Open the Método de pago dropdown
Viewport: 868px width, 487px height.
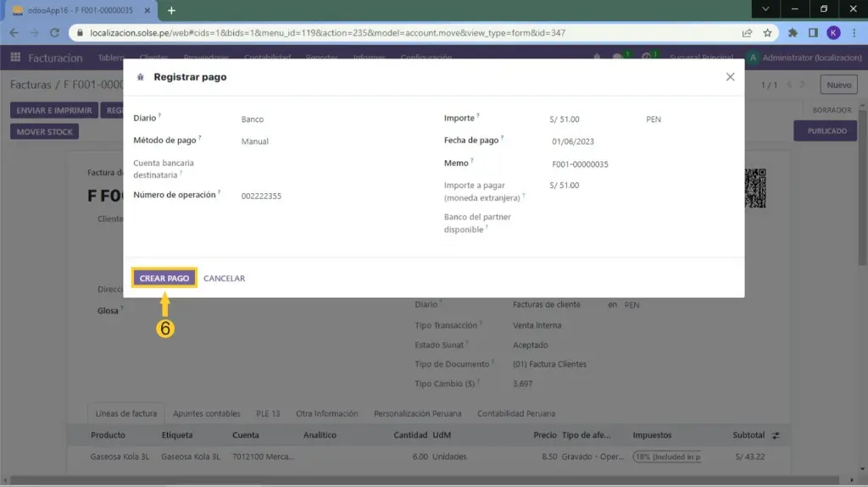click(x=331, y=141)
